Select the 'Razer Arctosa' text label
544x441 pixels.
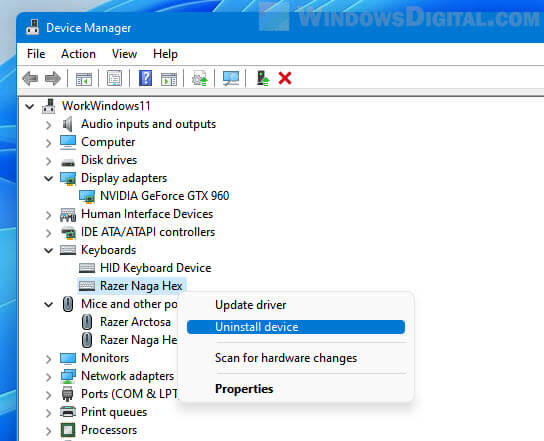[135, 322]
